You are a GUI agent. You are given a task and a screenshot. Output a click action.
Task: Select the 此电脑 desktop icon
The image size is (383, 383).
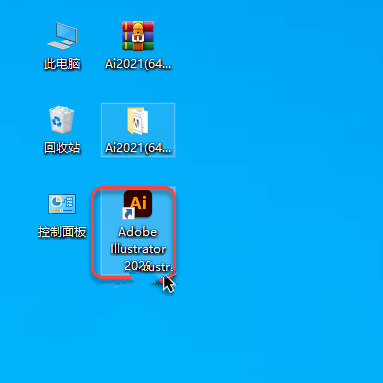(x=62, y=36)
